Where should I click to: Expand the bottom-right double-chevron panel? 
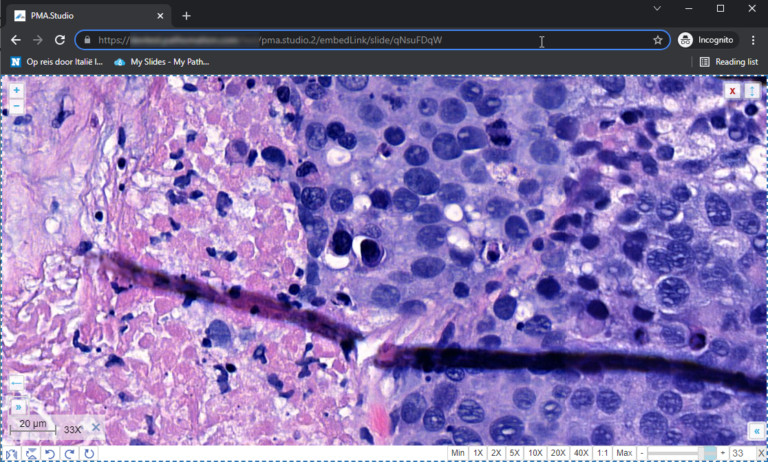(755, 431)
